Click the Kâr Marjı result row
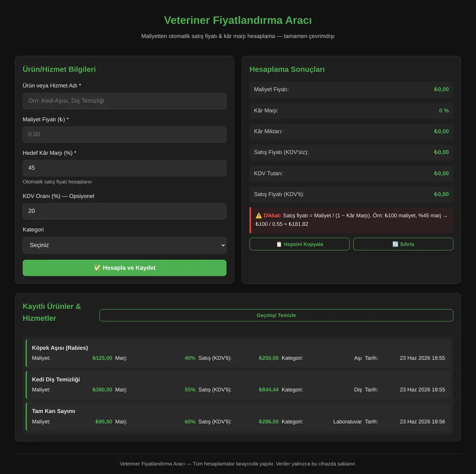The width and height of the screenshot is (476, 474). pos(351,110)
